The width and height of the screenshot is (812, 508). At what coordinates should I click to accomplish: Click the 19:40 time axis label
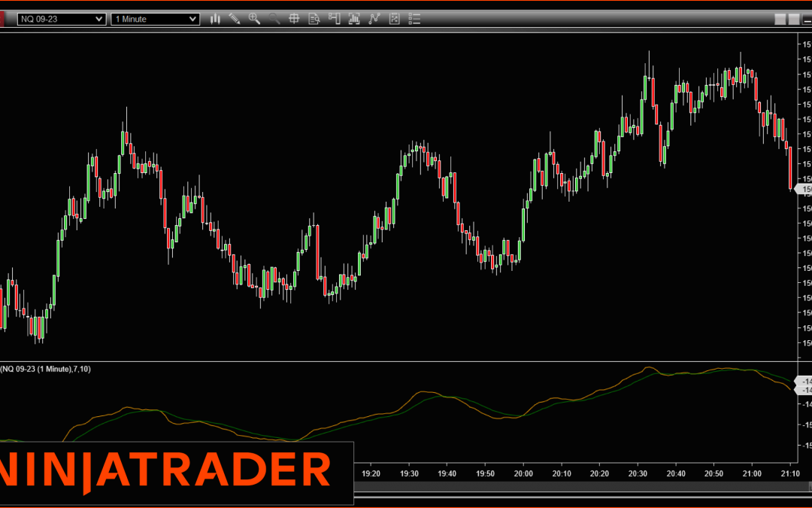coord(447,473)
